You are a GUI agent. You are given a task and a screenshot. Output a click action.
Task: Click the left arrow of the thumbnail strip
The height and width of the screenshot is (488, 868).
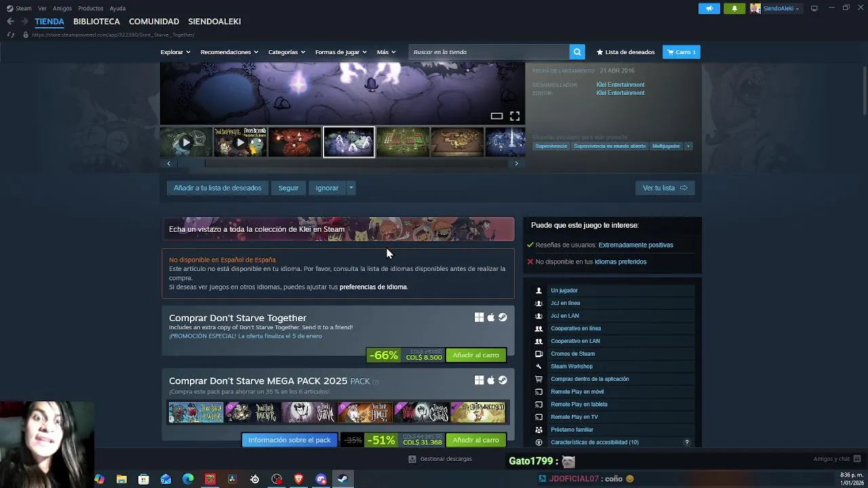tap(169, 163)
